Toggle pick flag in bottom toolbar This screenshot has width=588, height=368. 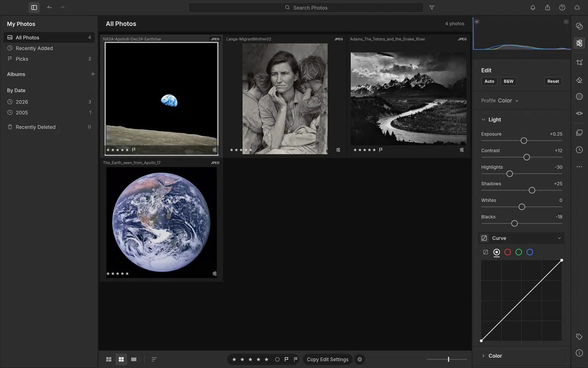286,360
